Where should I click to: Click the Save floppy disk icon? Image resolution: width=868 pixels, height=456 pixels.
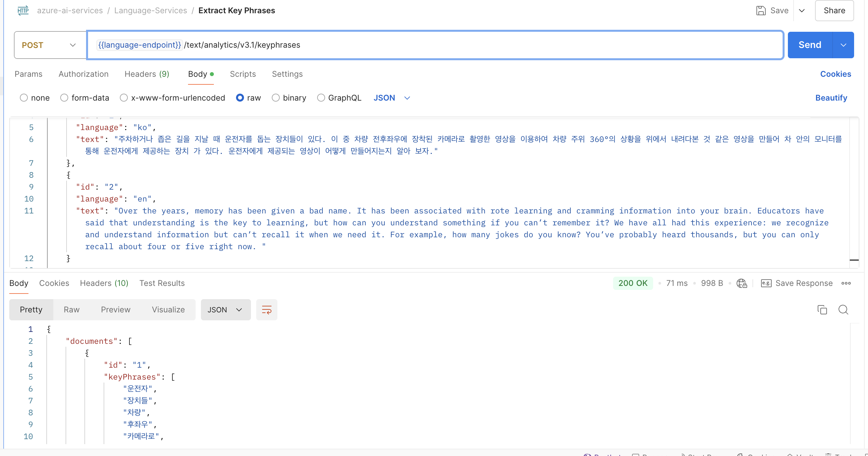click(x=760, y=11)
